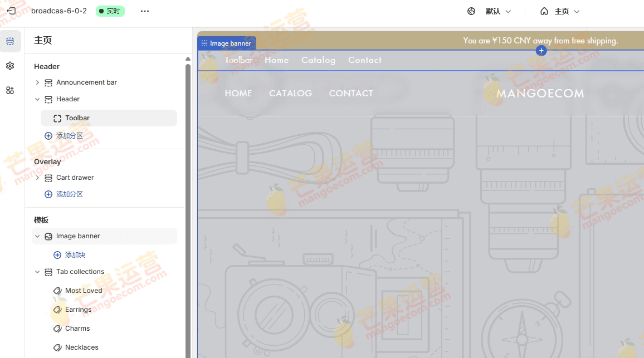The height and width of the screenshot is (358, 644).
Task: Expand the Cart drawer section
Action: [x=37, y=178]
